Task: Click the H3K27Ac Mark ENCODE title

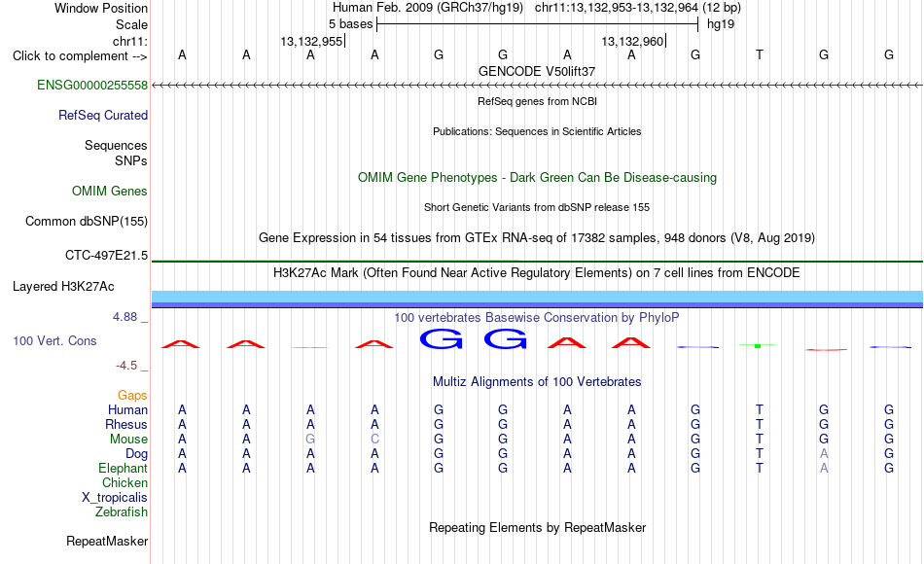Action: tap(537, 273)
